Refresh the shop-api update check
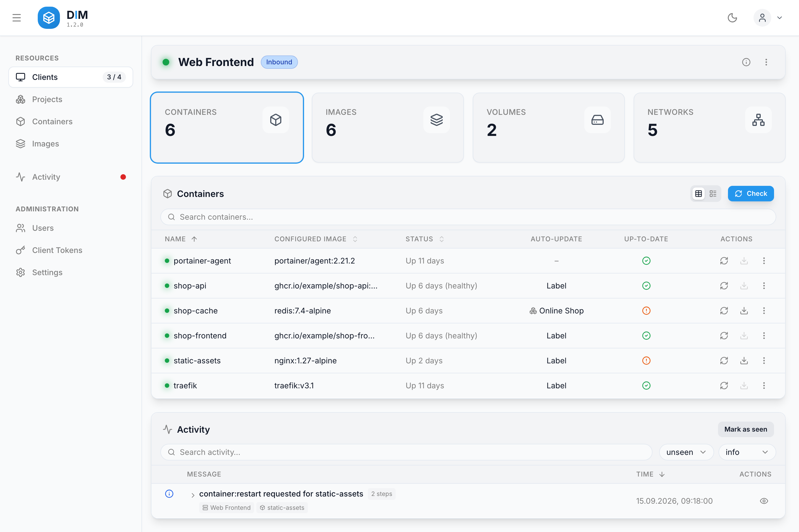Image resolution: width=799 pixels, height=532 pixels. 724,286
